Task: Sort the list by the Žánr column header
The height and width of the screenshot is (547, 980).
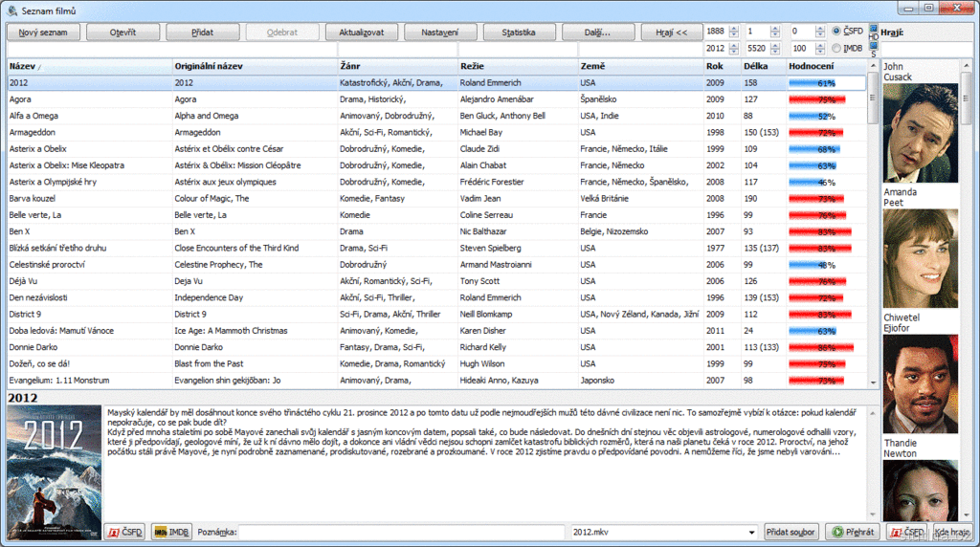Action: tap(355, 66)
